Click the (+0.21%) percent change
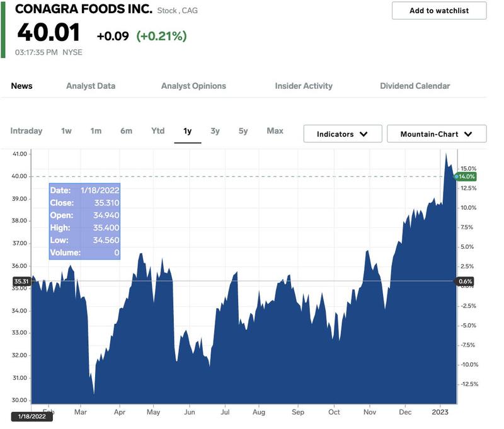 (x=161, y=36)
